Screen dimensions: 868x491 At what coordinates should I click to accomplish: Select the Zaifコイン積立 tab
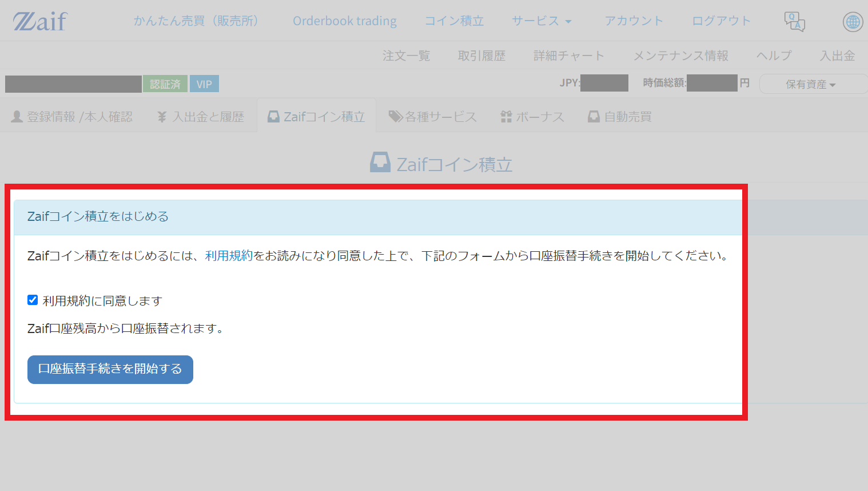(316, 117)
